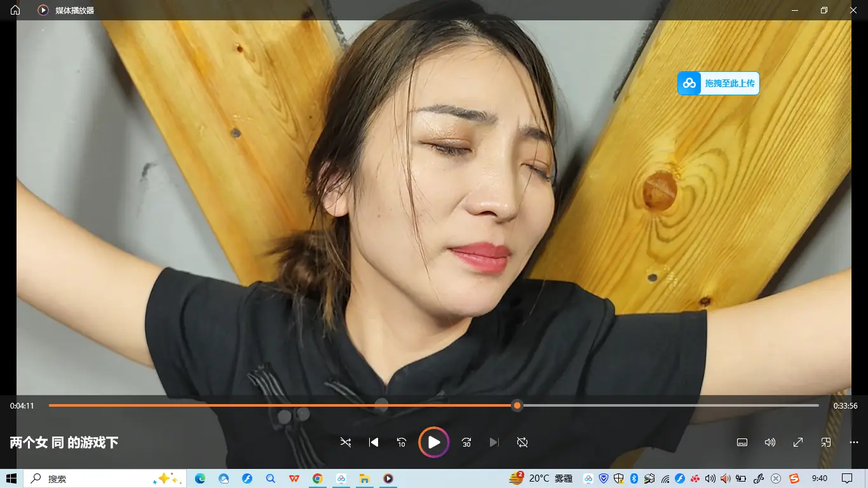Screen dimensions: 868x488
Task: Skip forward 30 seconds
Action: (x=466, y=442)
